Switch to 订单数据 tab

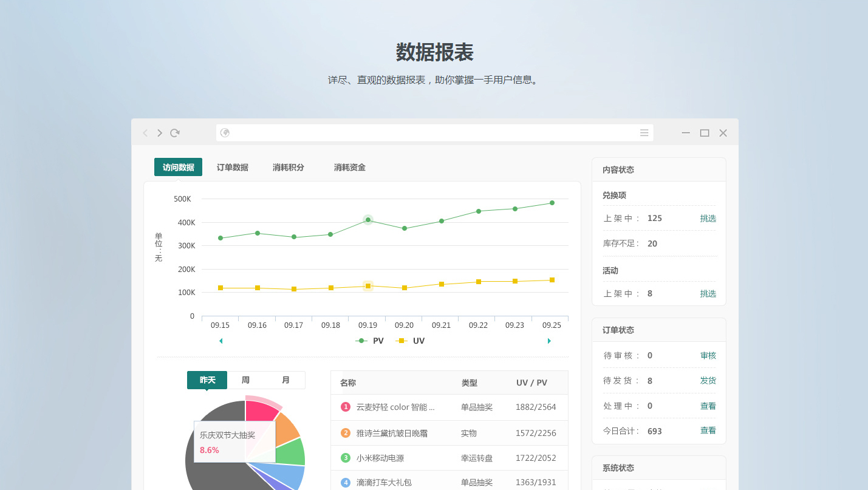[x=233, y=168]
